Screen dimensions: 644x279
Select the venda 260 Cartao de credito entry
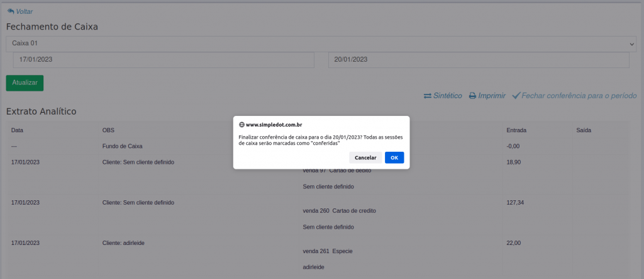(x=340, y=210)
